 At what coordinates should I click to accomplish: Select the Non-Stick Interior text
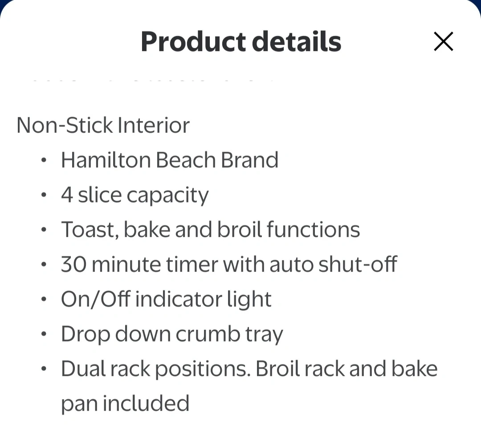103,125
